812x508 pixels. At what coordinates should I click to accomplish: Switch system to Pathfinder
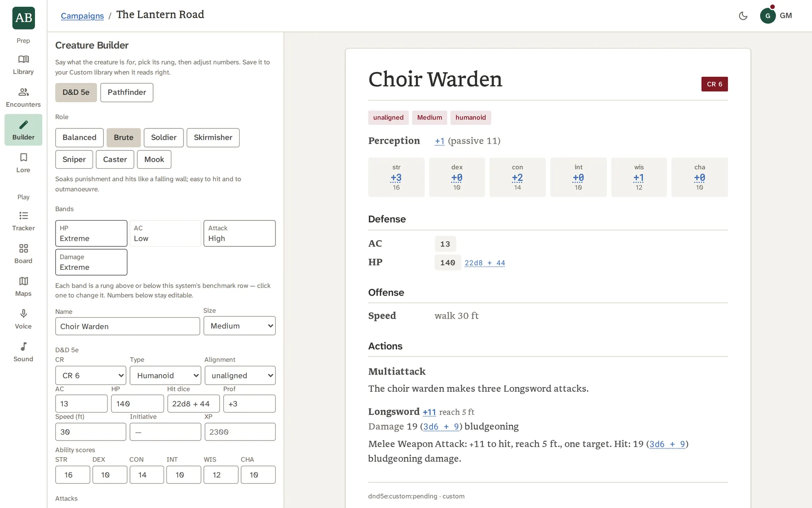pyautogui.click(x=127, y=92)
